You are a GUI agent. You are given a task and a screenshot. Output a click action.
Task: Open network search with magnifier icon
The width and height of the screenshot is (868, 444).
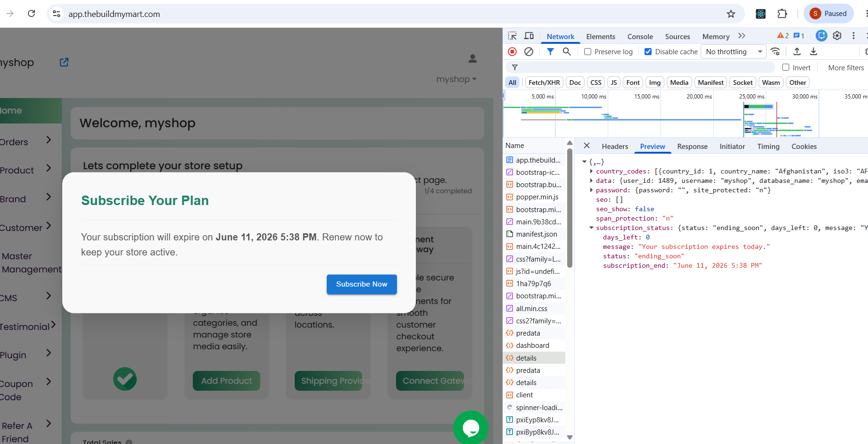click(x=567, y=51)
